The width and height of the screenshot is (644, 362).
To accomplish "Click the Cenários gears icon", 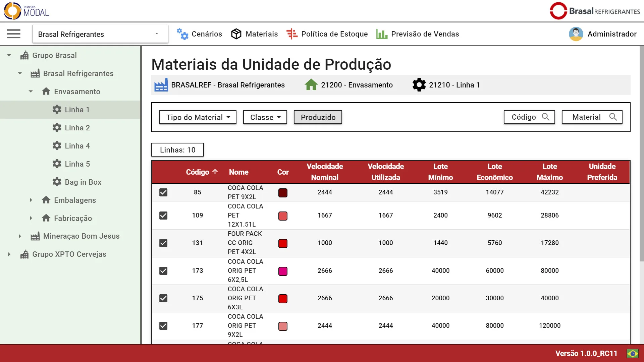I will coord(182,34).
